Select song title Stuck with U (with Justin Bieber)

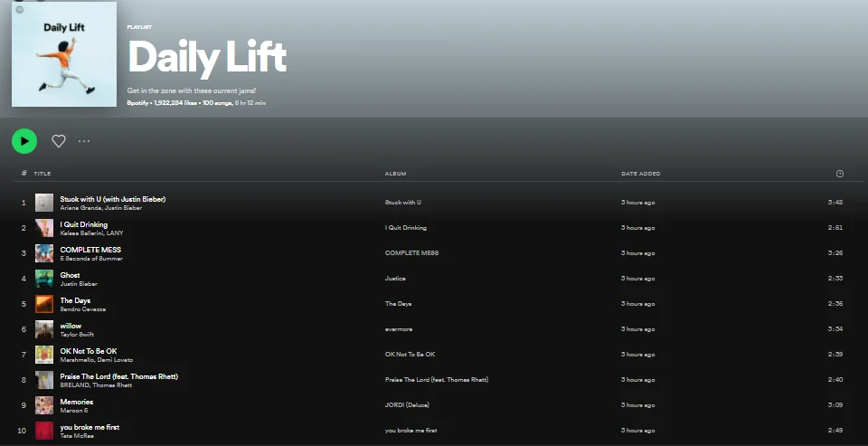[113, 199]
